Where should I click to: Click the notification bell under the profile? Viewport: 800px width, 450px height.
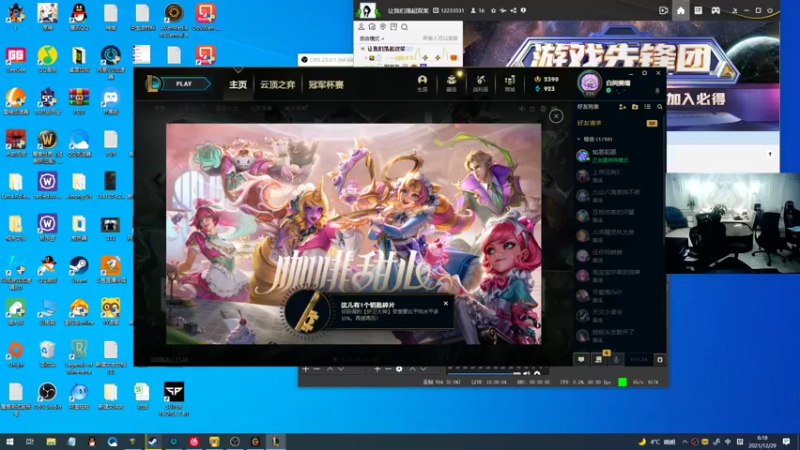[657, 91]
